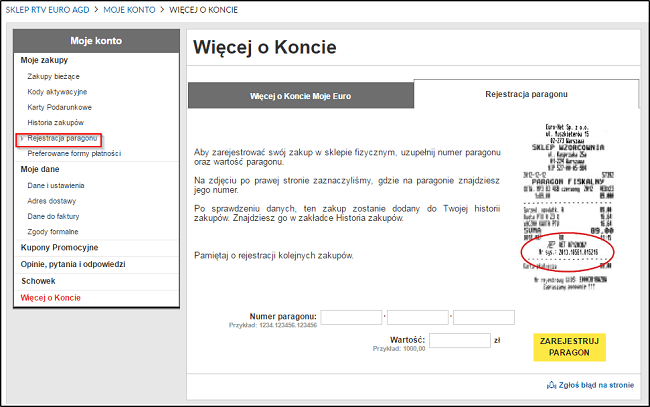
Task: Open Historia zakupów
Action: (55, 122)
